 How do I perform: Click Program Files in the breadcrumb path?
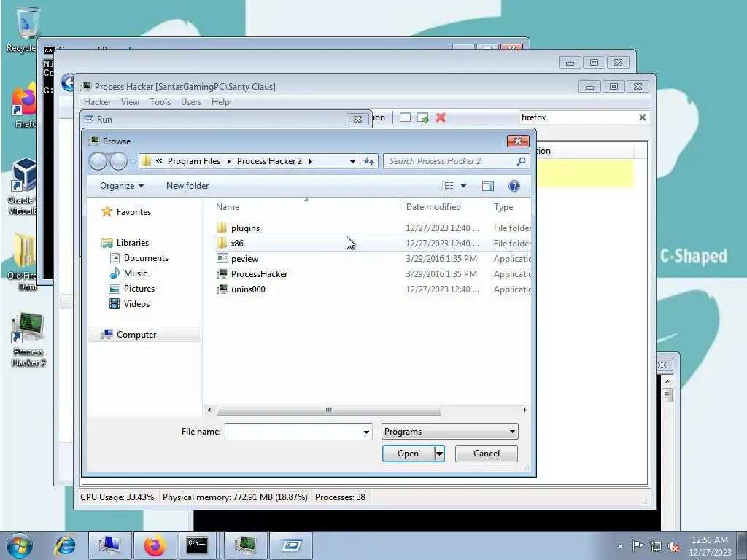coord(194,161)
